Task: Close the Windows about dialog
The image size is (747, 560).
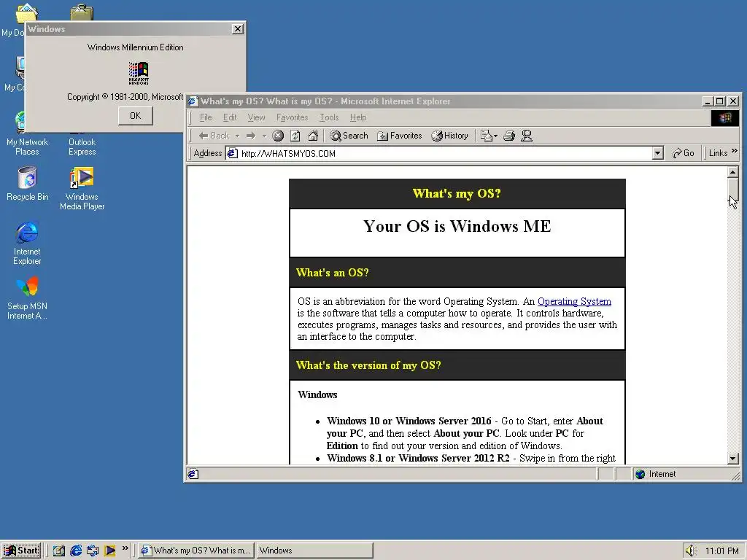Action: (237, 29)
